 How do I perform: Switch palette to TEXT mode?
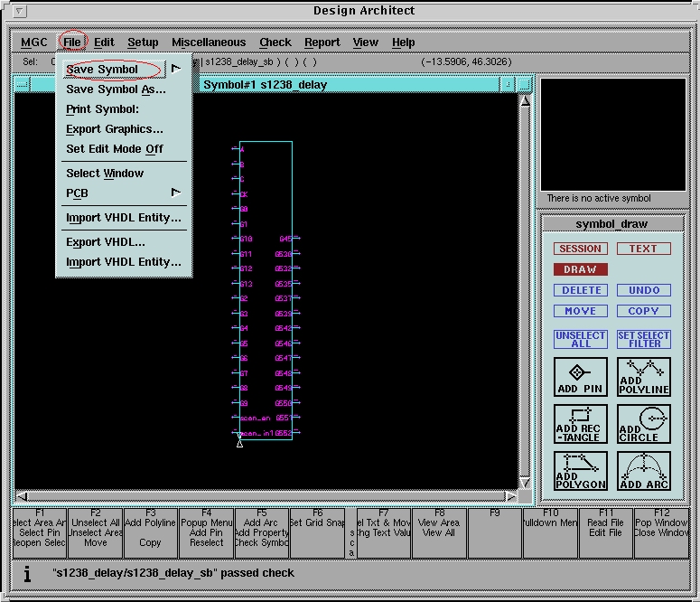643,249
